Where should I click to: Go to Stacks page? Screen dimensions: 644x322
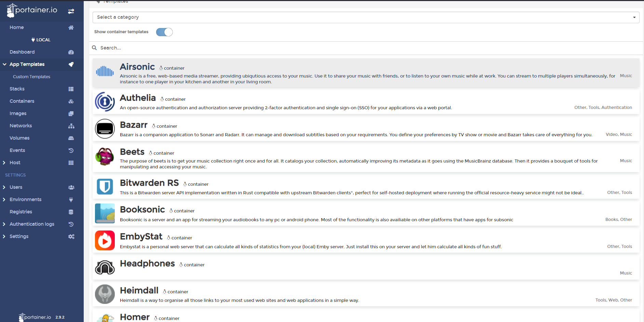[x=17, y=89]
